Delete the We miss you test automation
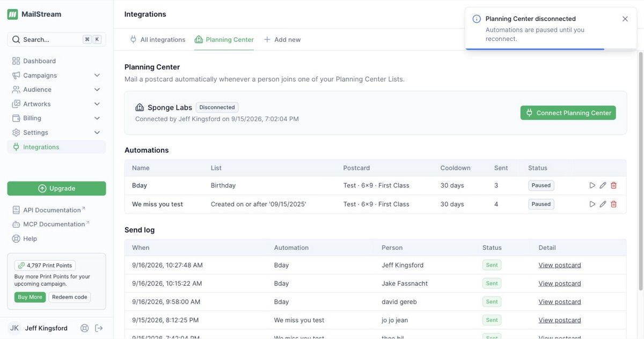 tap(614, 204)
